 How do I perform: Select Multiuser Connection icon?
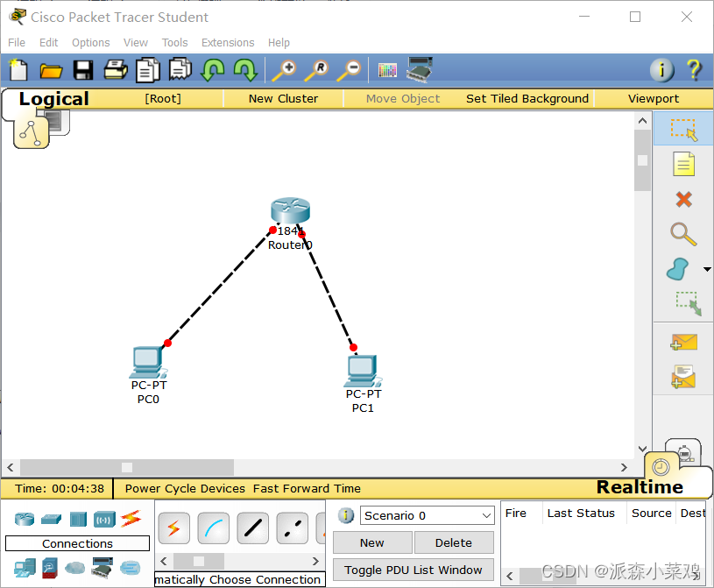131,568
